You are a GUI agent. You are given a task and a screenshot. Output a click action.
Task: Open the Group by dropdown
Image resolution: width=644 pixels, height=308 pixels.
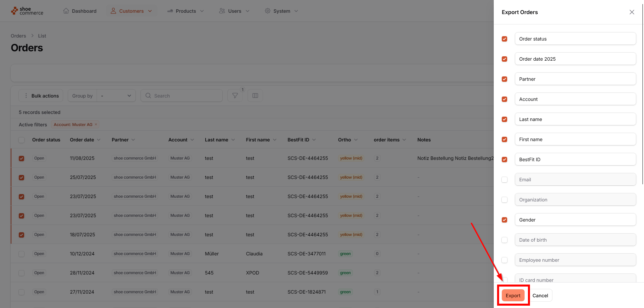tap(116, 96)
